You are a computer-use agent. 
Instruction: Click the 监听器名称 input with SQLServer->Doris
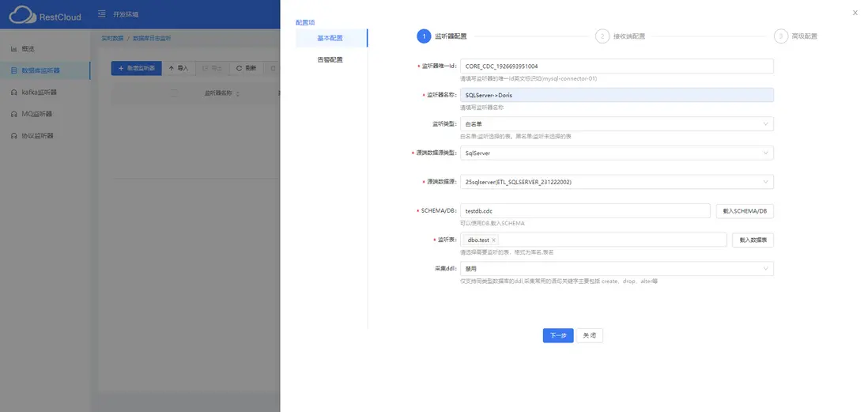617,95
